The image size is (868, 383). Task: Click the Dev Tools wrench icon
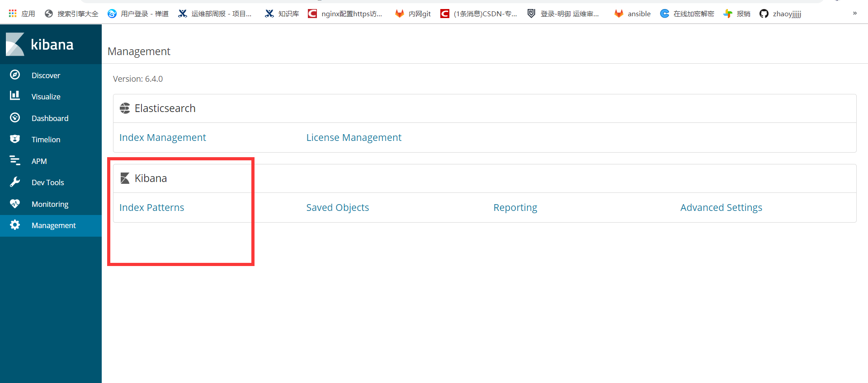point(15,182)
